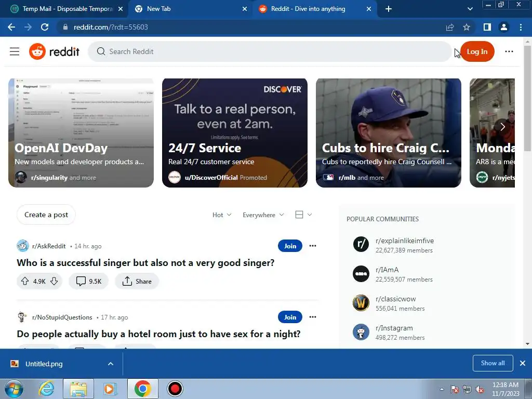Open Windows Explorer from the taskbar
Screen dimensions: 532x399
pos(78,389)
